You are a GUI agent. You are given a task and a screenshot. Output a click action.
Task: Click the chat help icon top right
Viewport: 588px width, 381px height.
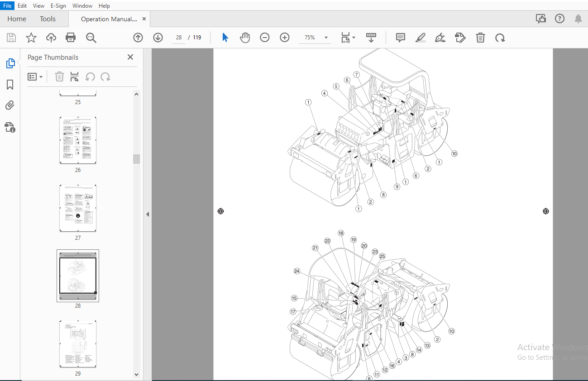[540, 19]
